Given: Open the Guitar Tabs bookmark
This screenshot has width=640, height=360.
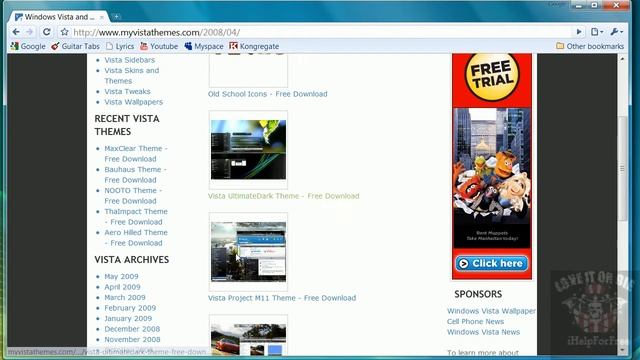Looking at the screenshot, I should pos(76,47).
